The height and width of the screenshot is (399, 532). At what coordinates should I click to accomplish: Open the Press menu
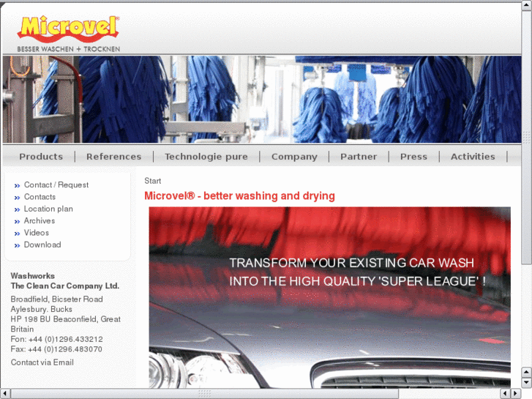tap(413, 157)
